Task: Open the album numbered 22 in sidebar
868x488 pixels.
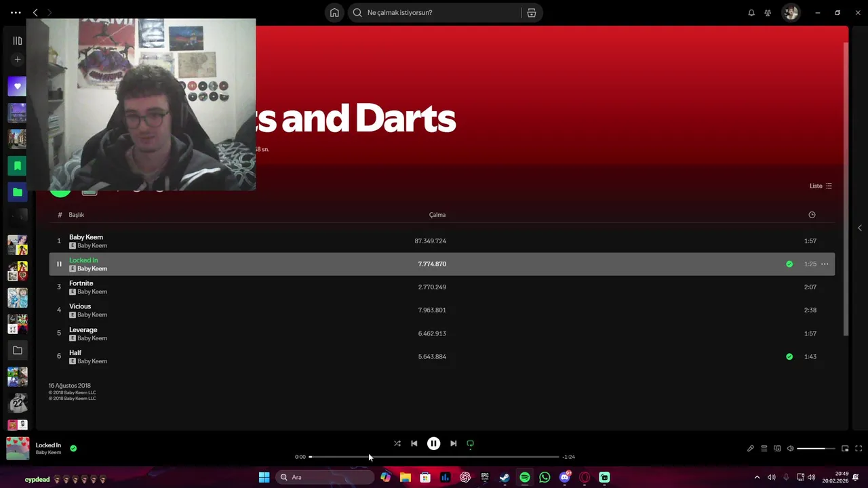Action: (x=18, y=403)
